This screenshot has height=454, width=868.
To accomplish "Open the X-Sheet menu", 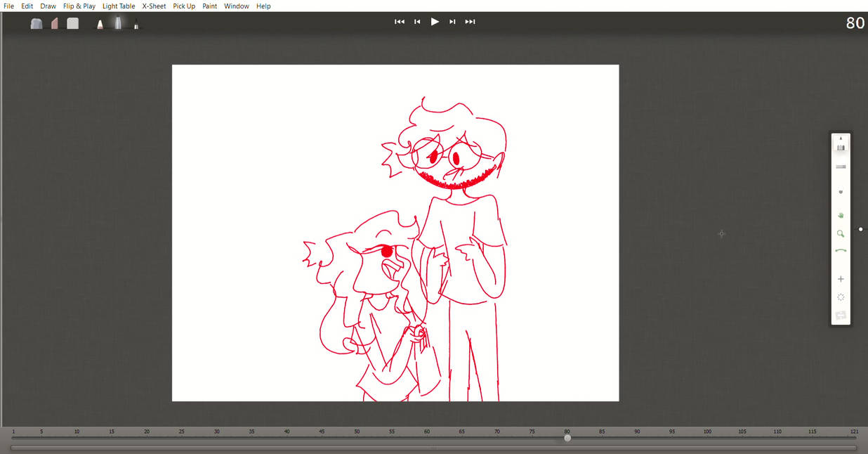I will point(153,6).
